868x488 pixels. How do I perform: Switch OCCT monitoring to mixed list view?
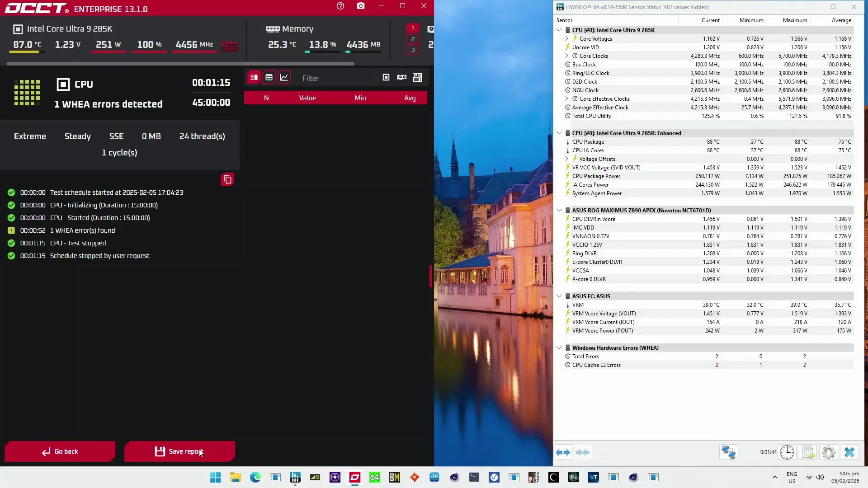tap(254, 77)
